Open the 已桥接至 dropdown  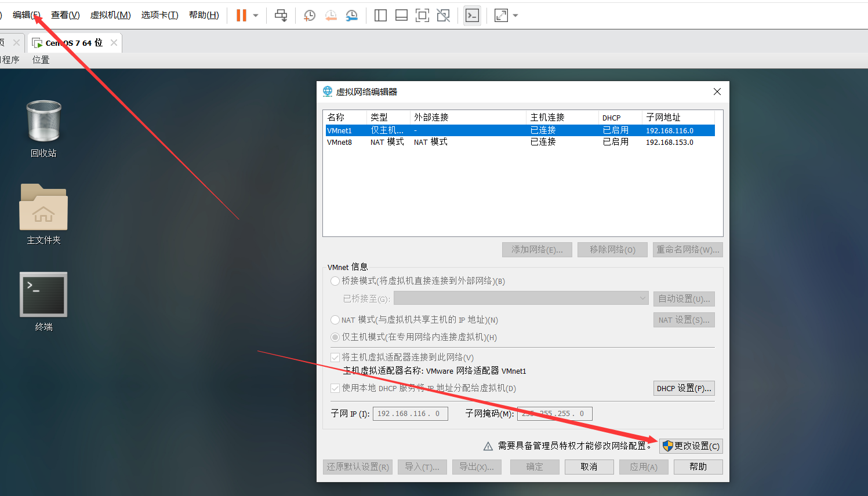(521, 298)
